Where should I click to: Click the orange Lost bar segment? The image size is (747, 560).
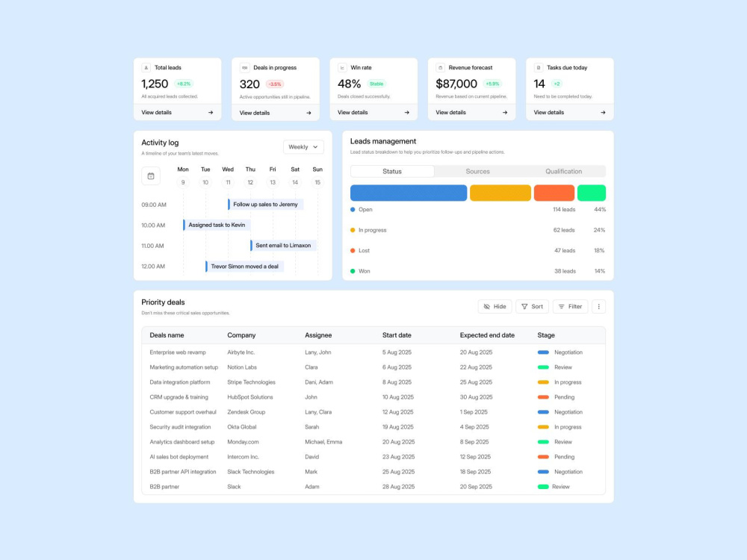pos(554,193)
